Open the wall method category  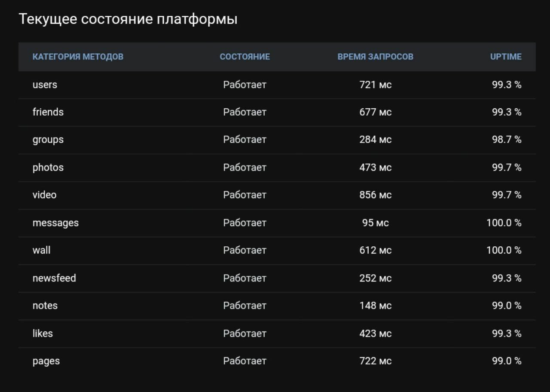click(41, 250)
